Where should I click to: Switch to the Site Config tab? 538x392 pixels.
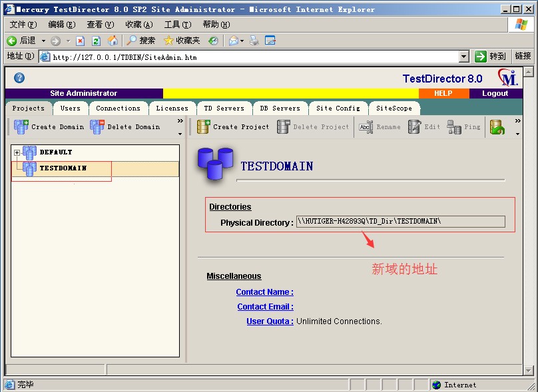[x=338, y=108]
